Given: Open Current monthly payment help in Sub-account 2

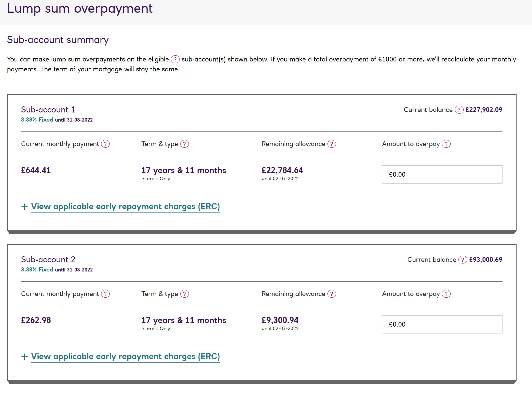Looking at the screenshot, I should [105, 294].
